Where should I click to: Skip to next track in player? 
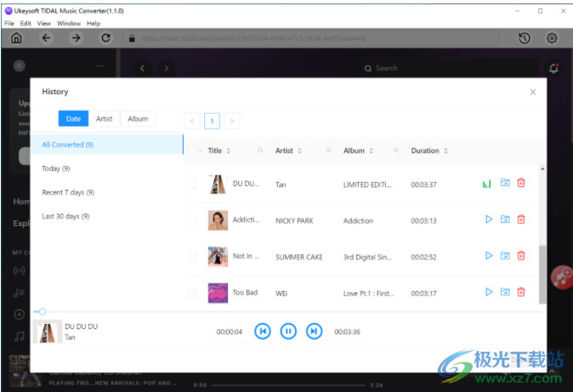314,332
